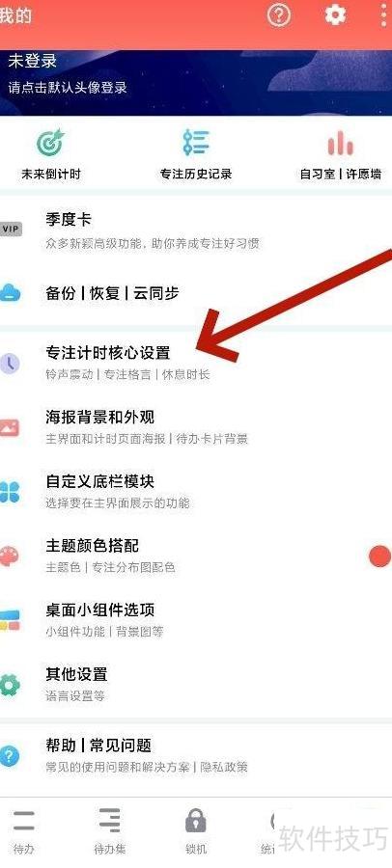The width and height of the screenshot is (392, 868).
Task: Open the three-dot overflow menu
Action: pyautogui.click(x=383, y=14)
